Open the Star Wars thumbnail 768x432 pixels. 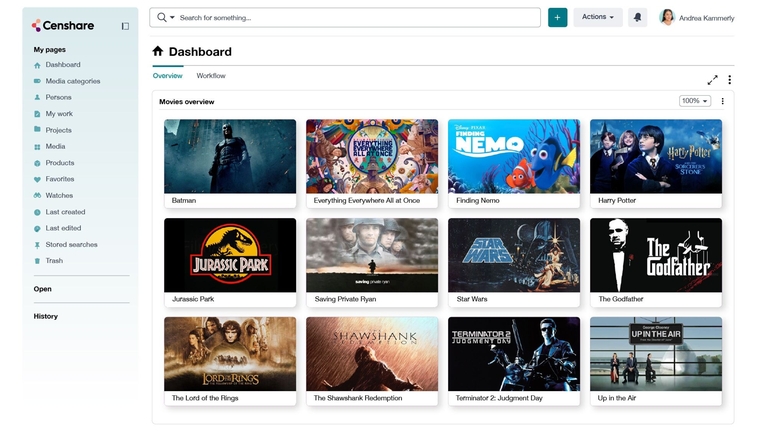514,255
